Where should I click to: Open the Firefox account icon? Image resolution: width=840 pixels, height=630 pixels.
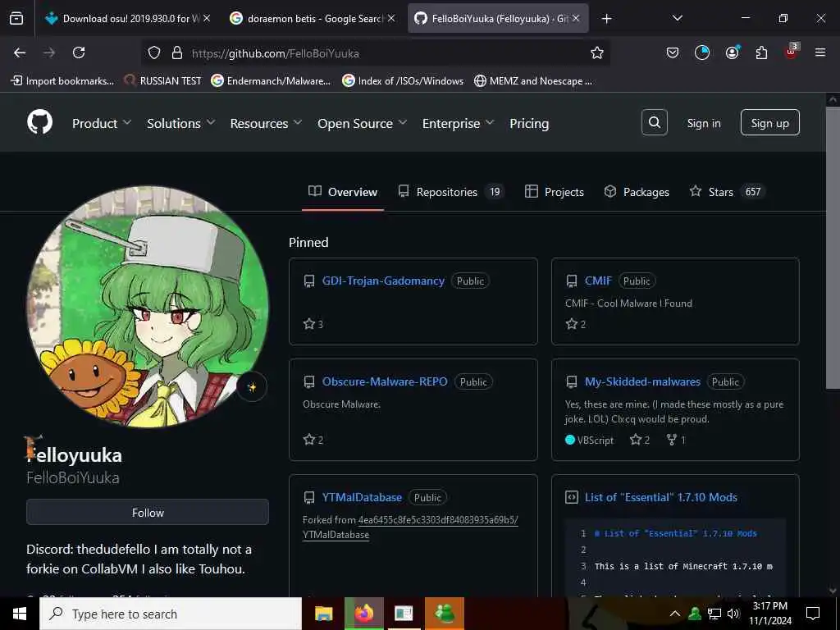pos(732,52)
